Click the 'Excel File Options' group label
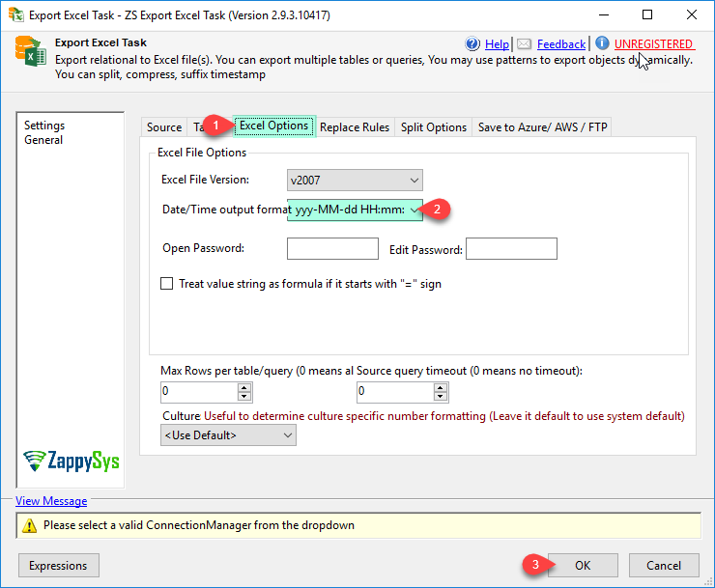Viewport: 715px width, 588px height. point(202,153)
